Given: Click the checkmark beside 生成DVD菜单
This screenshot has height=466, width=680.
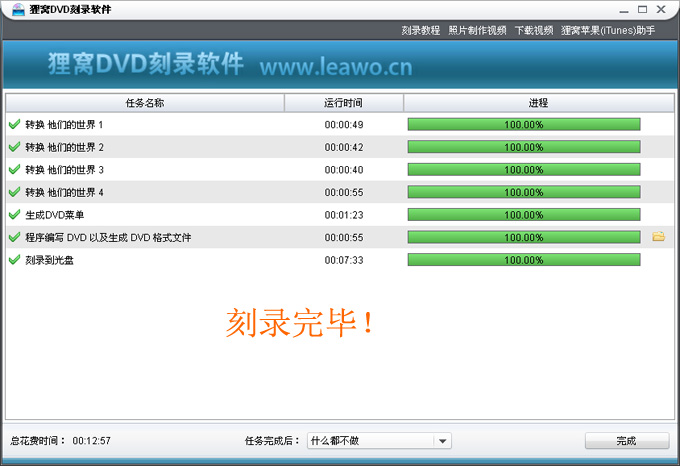Looking at the screenshot, I should (x=15, y=215).
